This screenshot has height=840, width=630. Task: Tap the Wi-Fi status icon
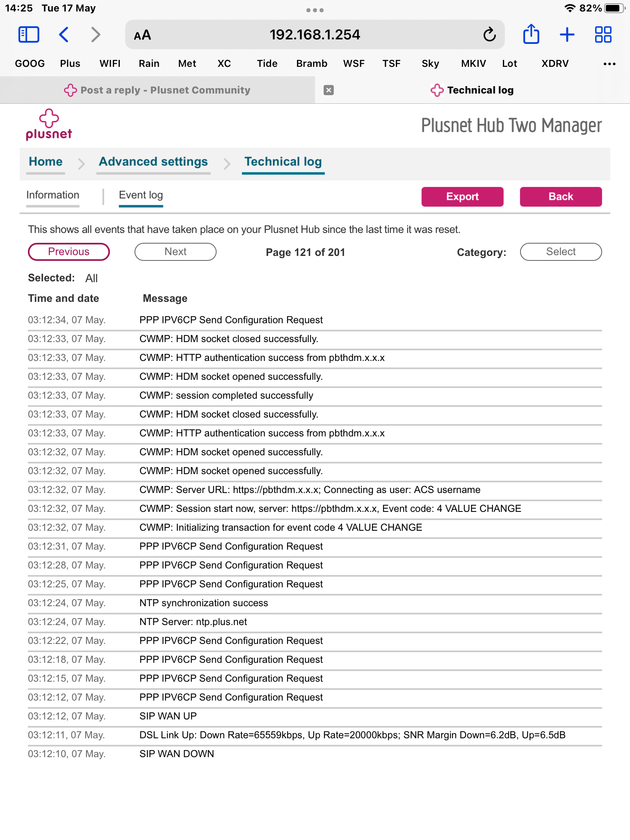[571, 7]
